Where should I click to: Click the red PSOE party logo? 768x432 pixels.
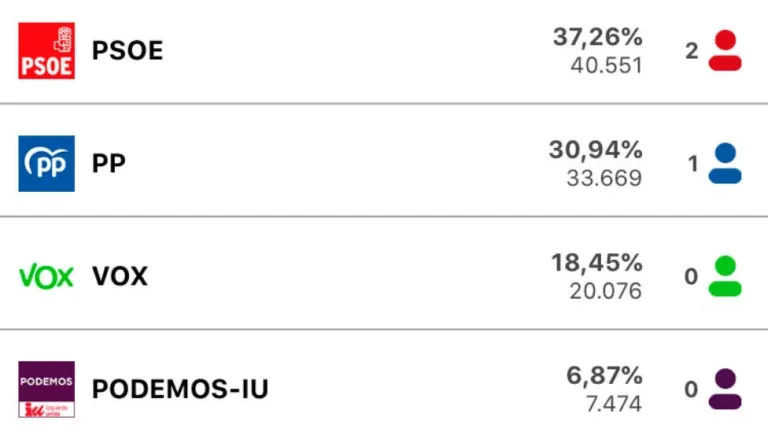[x=46, y=51]
